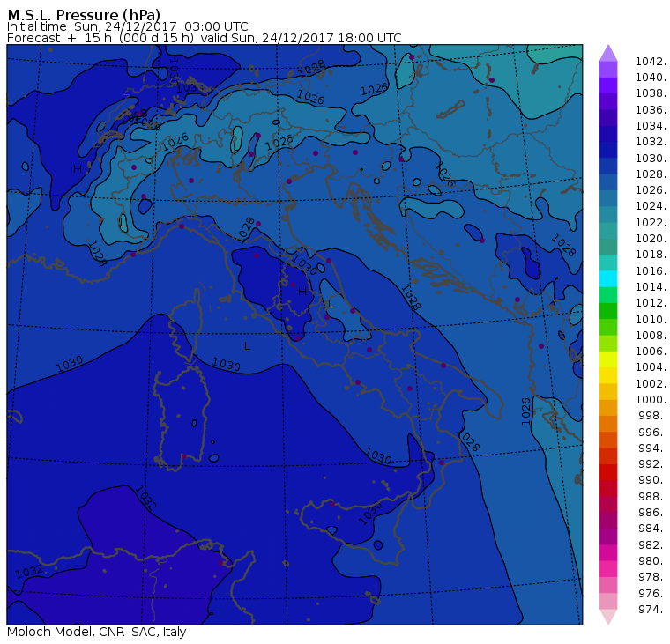The width and height of the screenshot is (670, 644).
Task: Click the 'Forecast + 15 h' valid-time line
Action: (x=205, y=38)
